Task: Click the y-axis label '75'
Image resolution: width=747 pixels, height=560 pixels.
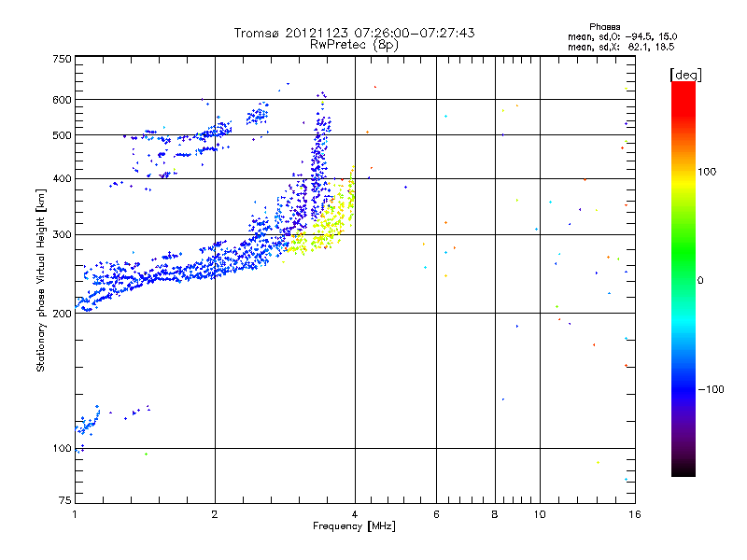Action: (65, 500)
